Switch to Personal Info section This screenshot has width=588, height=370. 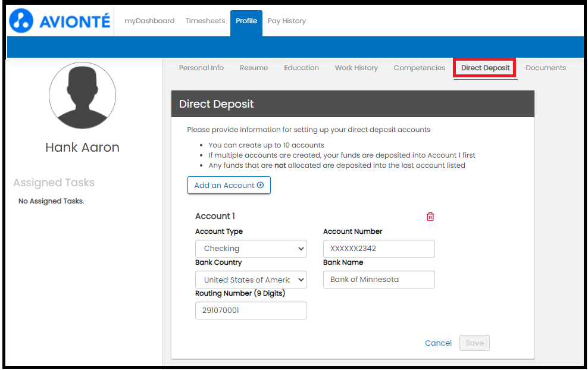click(x=201, y=68)
